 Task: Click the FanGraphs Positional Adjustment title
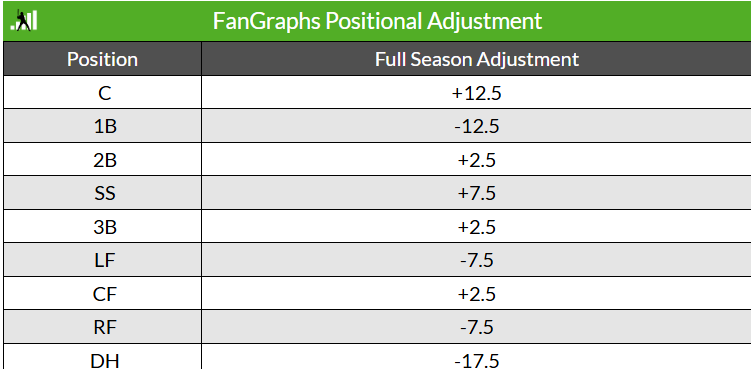(377, 21)
